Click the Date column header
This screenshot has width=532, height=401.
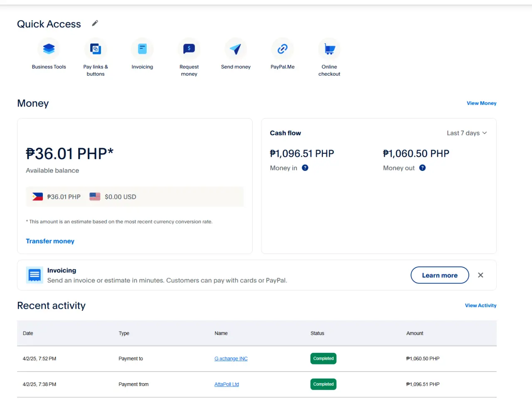click(x=28, y=333)
